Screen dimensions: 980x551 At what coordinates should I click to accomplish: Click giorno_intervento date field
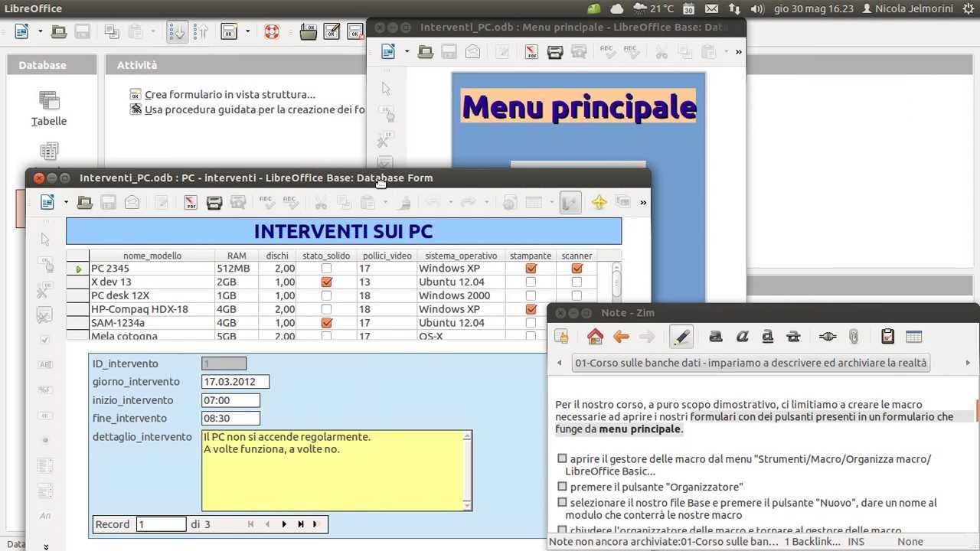tap(235, 381)
